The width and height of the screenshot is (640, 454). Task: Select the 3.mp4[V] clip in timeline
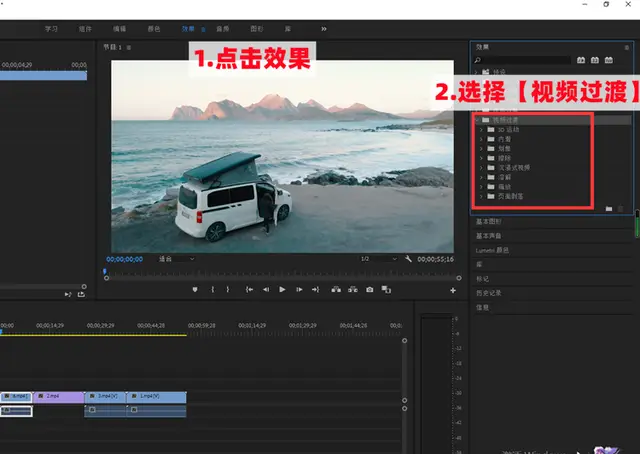coord(105,397)
